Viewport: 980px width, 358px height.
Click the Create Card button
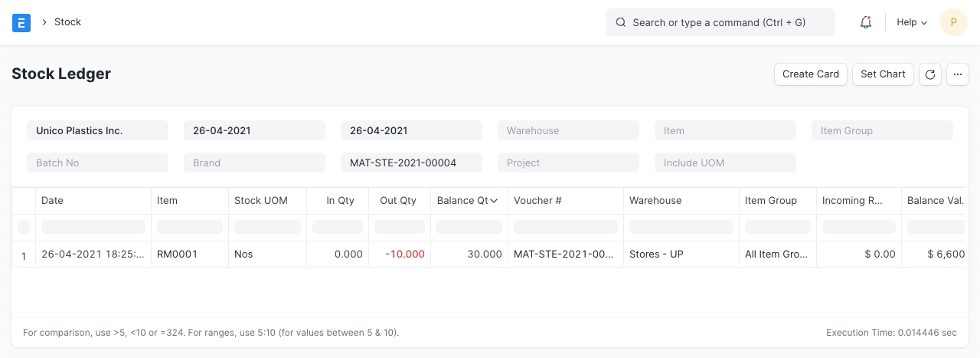coord(811,74)
